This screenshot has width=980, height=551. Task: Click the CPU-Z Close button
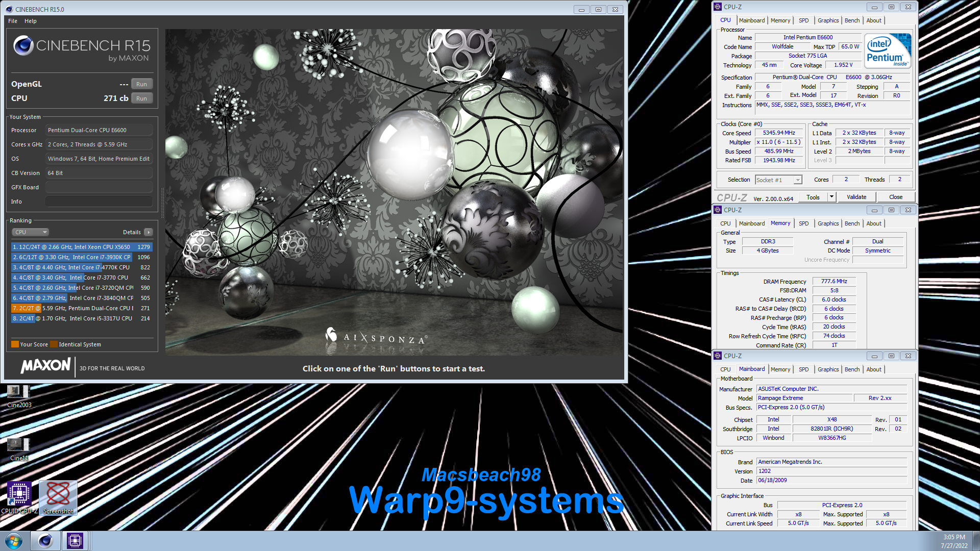[896, 197]
